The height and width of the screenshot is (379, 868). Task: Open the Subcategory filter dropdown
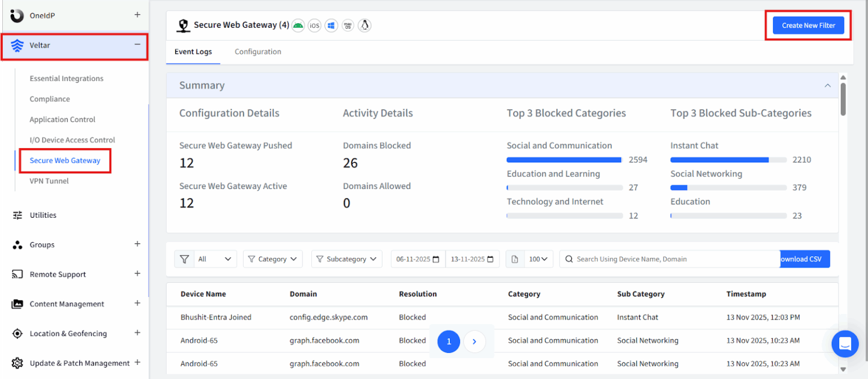coord(346,259)
